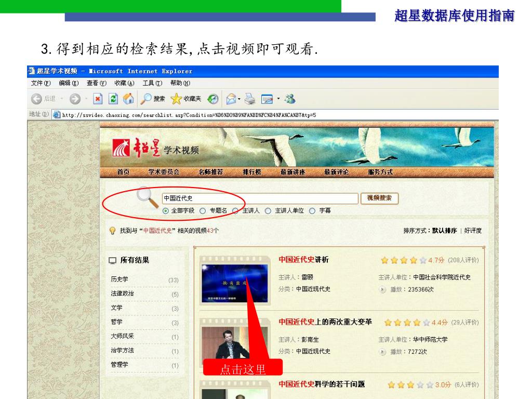The image size is (532, 399).
Task: Open 名师推荐 navigation tab
Action: [211, 172]
